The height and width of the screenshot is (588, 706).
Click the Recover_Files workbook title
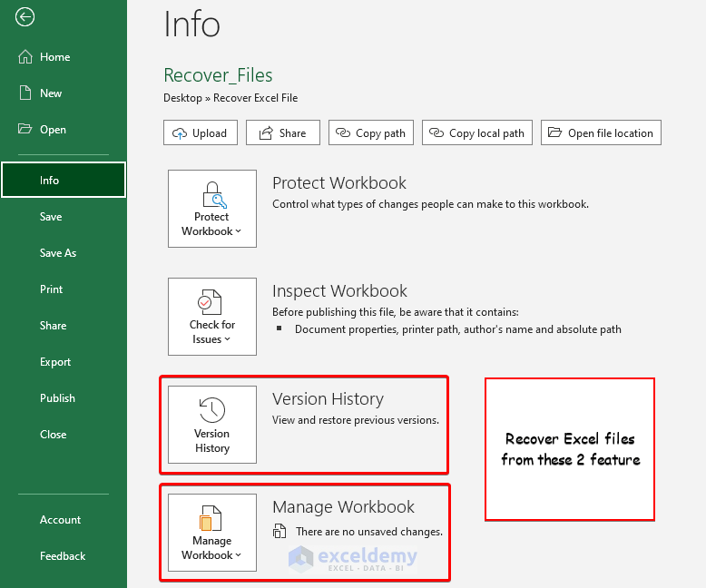218,75
